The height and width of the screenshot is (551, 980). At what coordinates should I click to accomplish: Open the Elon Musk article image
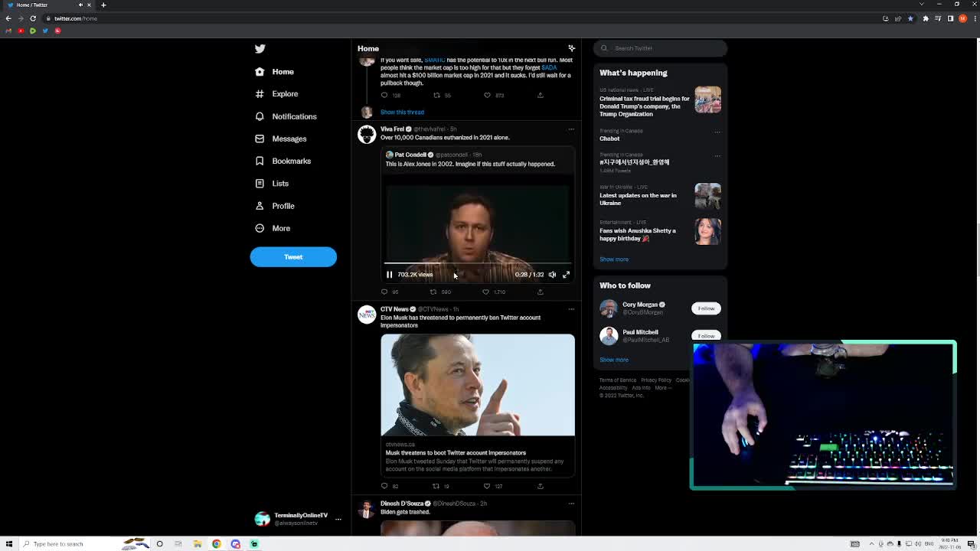[x=478, y=385]
